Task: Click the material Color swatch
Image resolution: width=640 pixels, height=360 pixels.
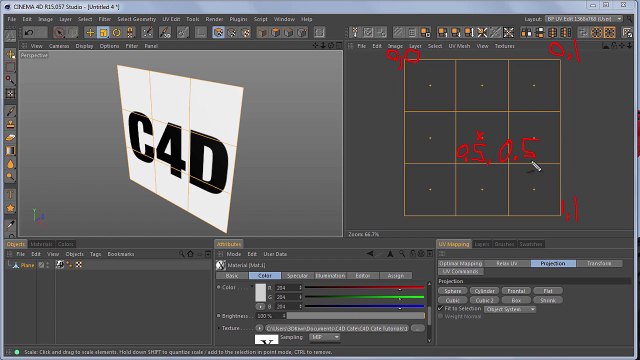Action: tap(260, 292)
